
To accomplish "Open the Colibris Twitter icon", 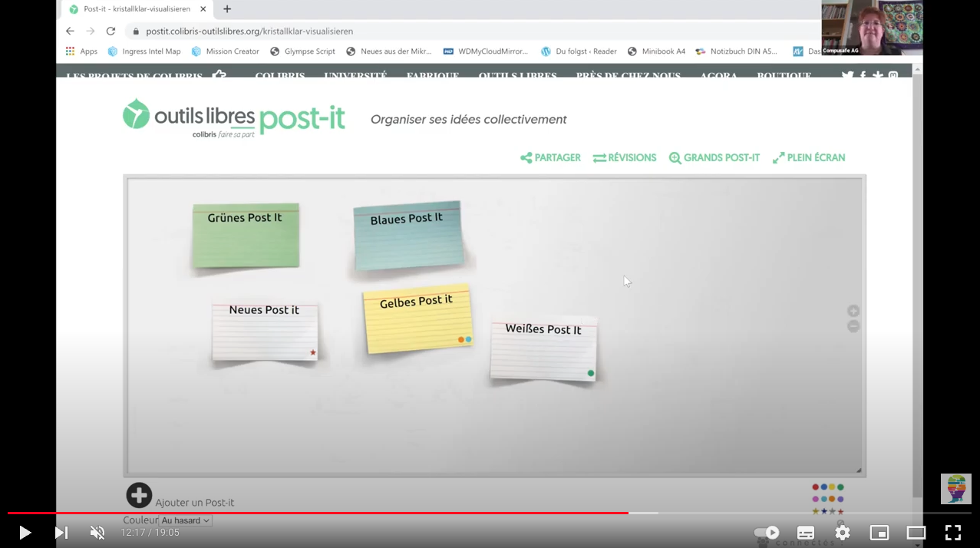I will 847,76.
